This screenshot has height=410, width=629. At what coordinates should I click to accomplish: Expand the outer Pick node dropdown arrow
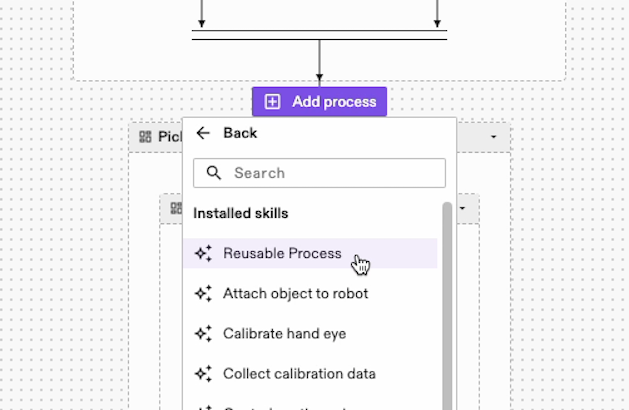pyautogui.click(x=493, y=137)
